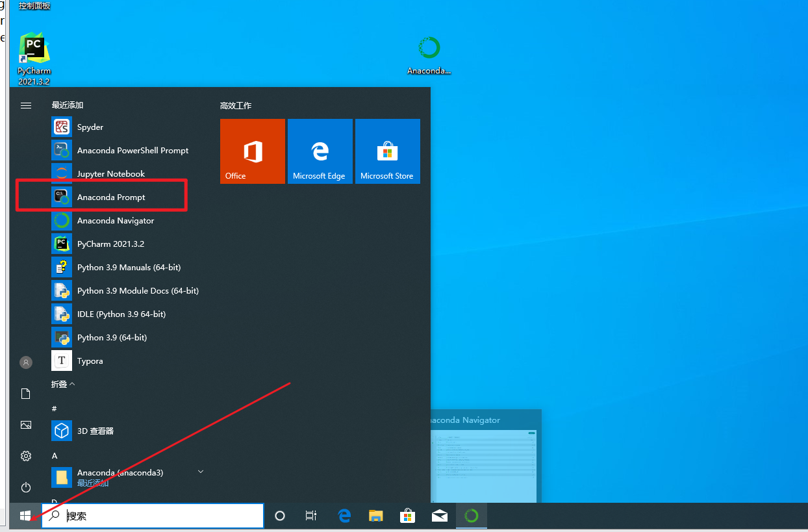Jump to letter # section header
The image size is (808, 532).
click(55, 409)
